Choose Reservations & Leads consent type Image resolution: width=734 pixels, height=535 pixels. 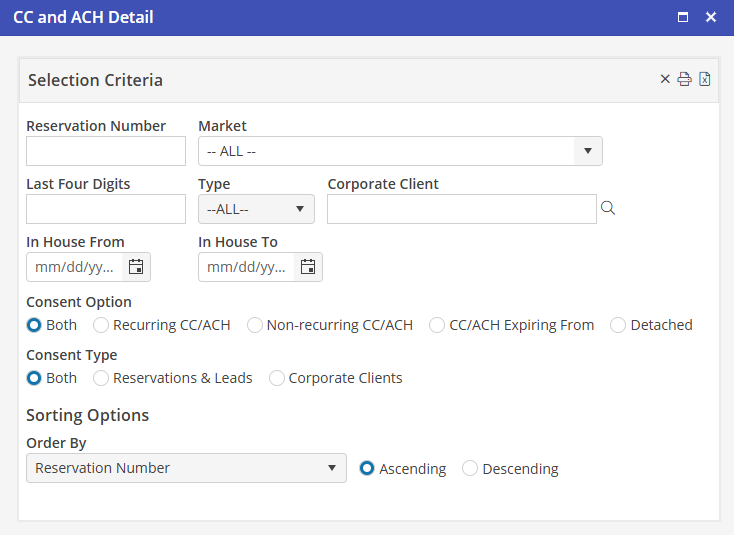tap(100, 378)
